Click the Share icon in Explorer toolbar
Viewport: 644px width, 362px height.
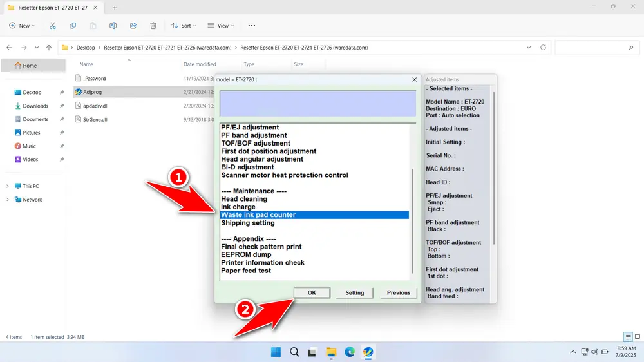point(133,26)
